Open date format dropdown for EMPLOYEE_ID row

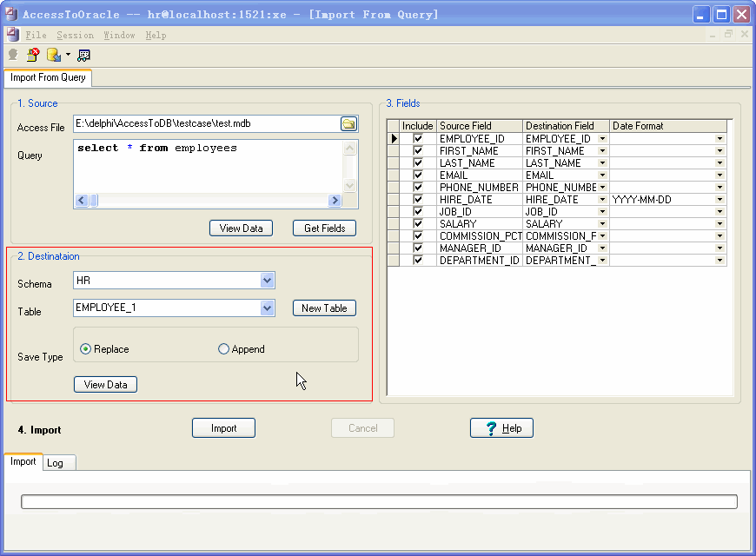[x=720, y=139]
